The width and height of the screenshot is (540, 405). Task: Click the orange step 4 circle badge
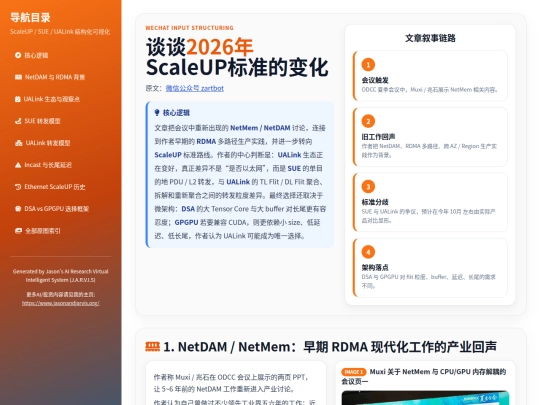tap(368, 252)
